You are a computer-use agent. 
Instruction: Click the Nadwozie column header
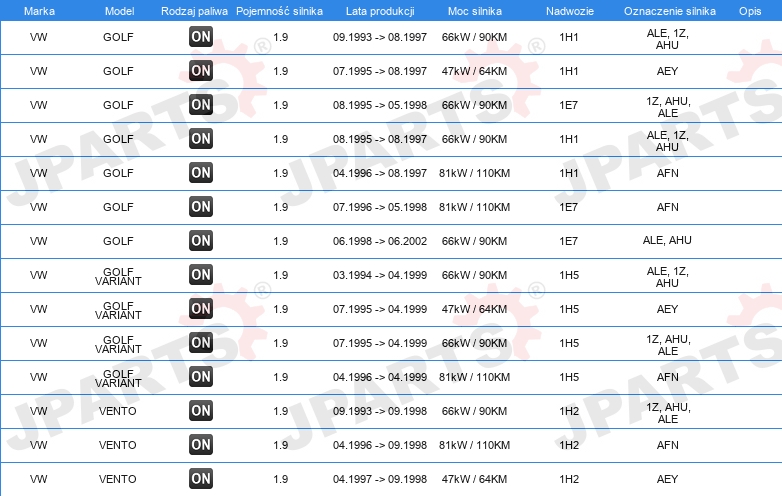(570, 11)
